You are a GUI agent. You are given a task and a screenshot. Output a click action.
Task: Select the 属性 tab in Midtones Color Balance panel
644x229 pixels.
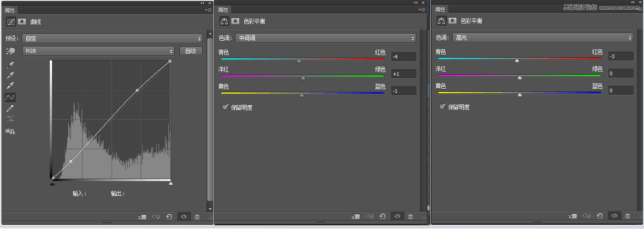click(x=223, y=10)
